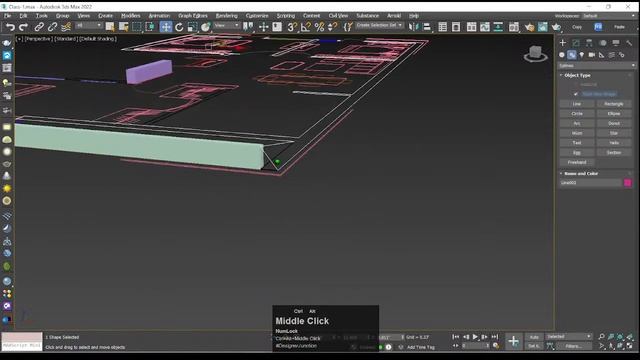Click the Play Animation button
Viewport: 640px width, 360px height.
click(x=475, y=337)
